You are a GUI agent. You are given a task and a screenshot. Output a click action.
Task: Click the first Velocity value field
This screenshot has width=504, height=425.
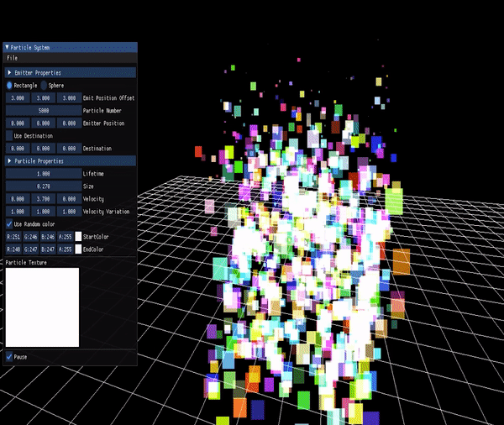[18, 199]
